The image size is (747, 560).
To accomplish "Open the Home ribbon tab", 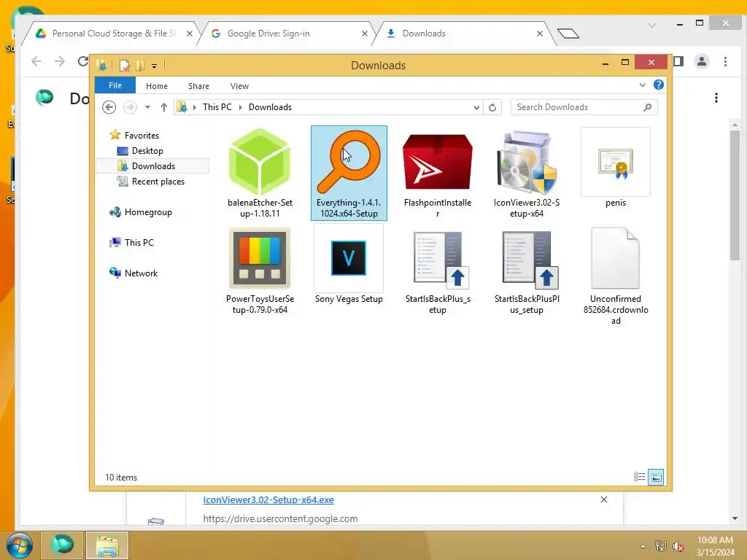I will 157,86.
